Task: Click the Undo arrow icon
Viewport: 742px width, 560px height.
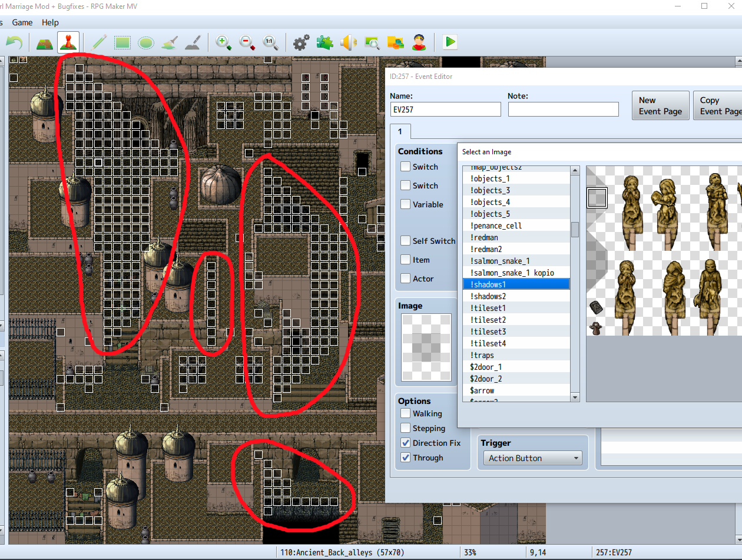Action: 14,42
